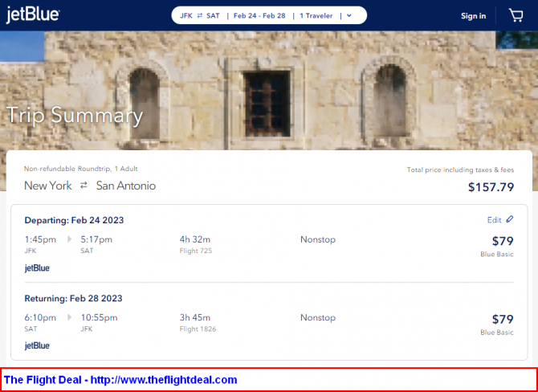
Task: Click Flight 1826 label
Action: [198, 329]
